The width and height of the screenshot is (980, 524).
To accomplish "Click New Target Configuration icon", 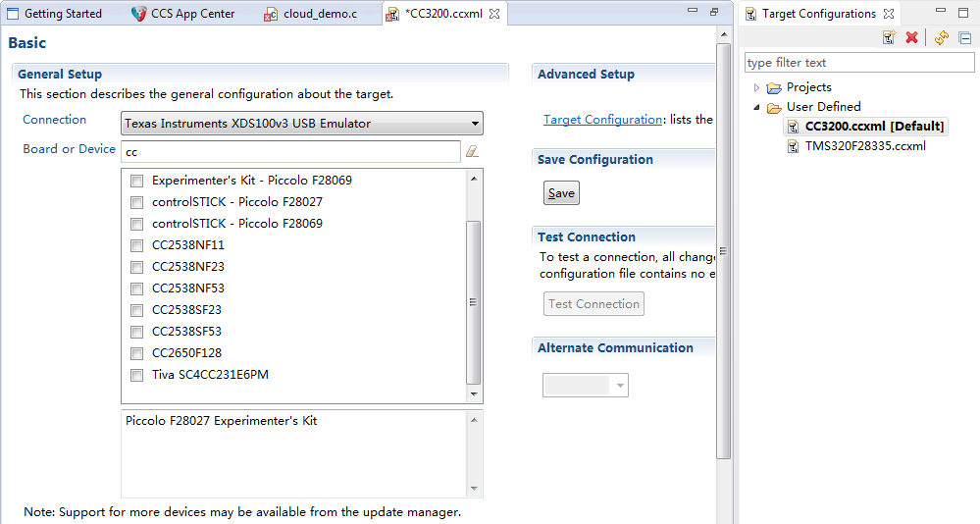I will [x=889, y=37].
